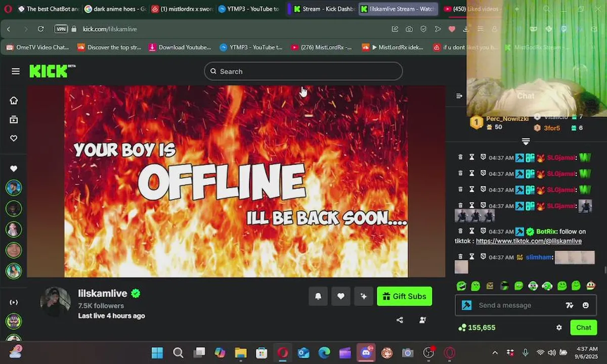Go back in browser history
The width and height of the screenshot is (607, 364).
[x=9, y=29]
